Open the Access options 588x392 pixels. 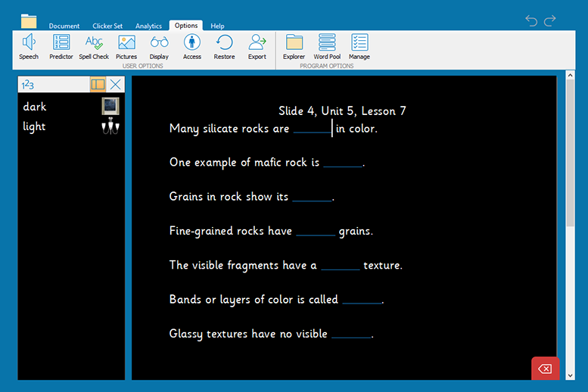pos(192,46)
